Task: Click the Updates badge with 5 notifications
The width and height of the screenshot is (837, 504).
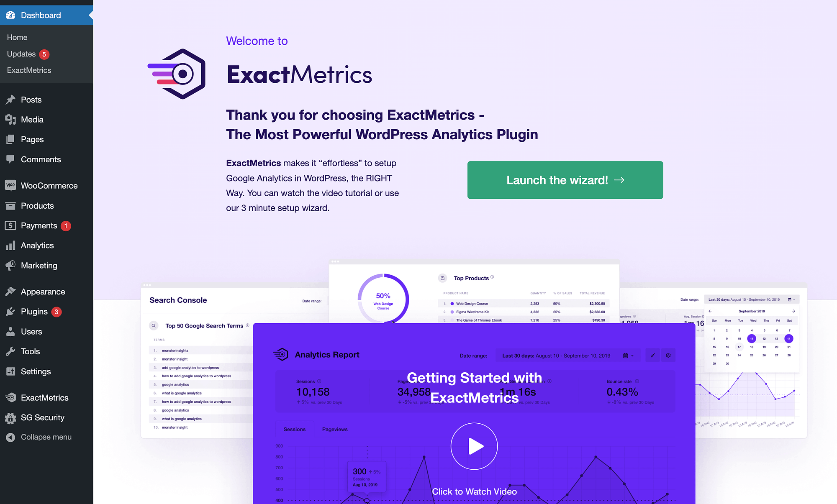Action: (44, 54)
